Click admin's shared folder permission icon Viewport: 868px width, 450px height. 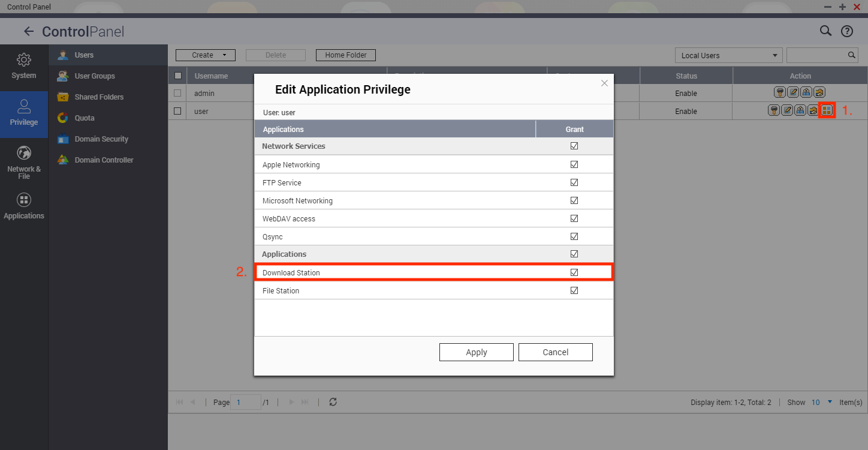tap(819, 92)
